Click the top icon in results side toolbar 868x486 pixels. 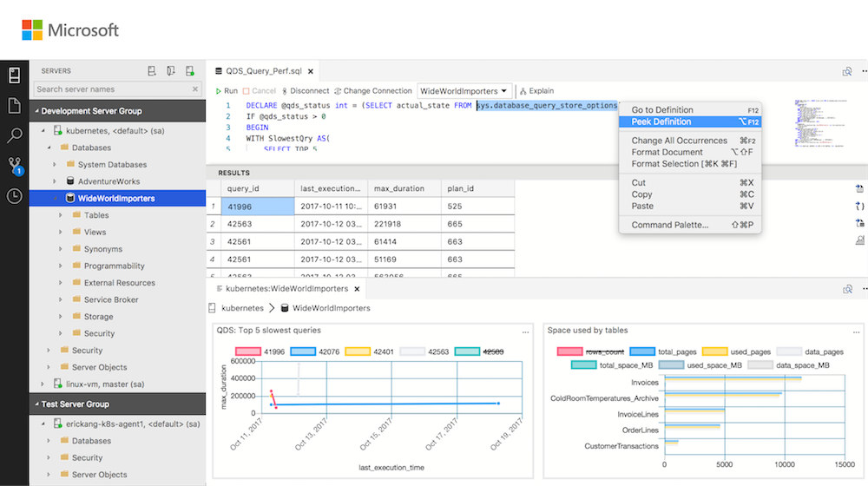(x=859, y=188)
